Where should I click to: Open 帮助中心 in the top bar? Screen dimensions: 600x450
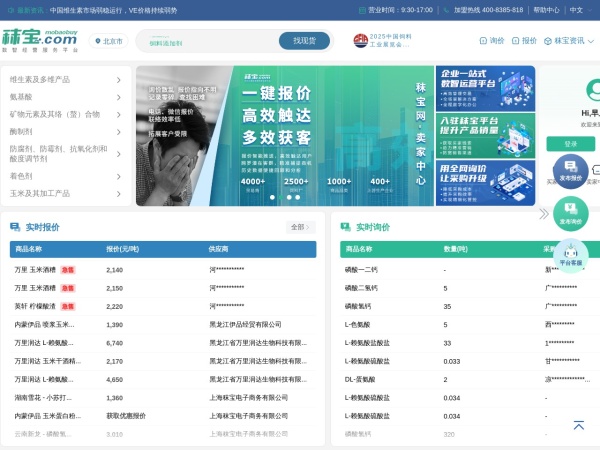pyautogui.click(x=546, y=10)
